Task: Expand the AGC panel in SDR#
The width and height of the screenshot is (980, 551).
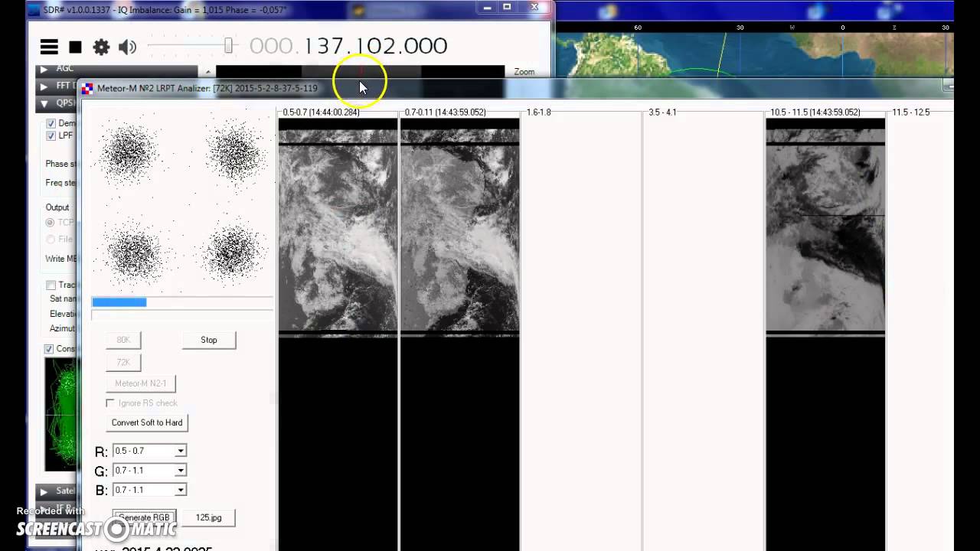Action: tap(44, 69)
